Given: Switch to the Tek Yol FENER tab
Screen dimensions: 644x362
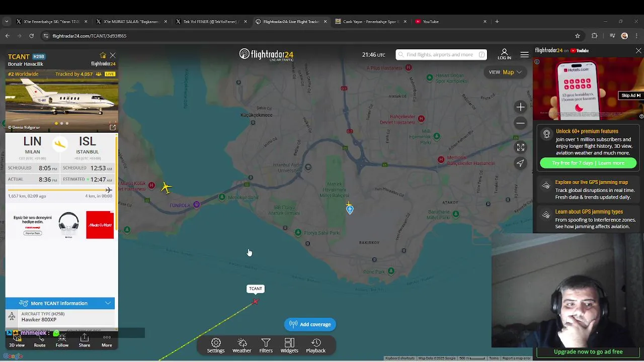Looking at the screenshot, I should point(210,22).
